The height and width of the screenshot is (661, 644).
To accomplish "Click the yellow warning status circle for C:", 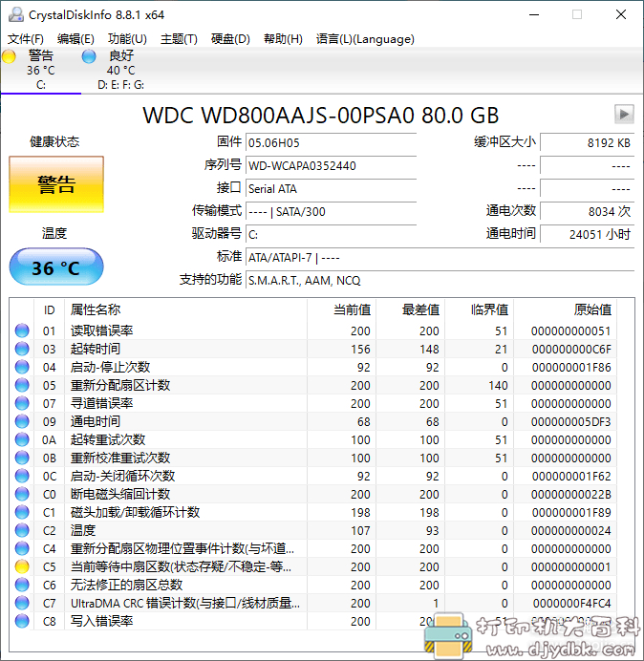I will pos(9,56).
